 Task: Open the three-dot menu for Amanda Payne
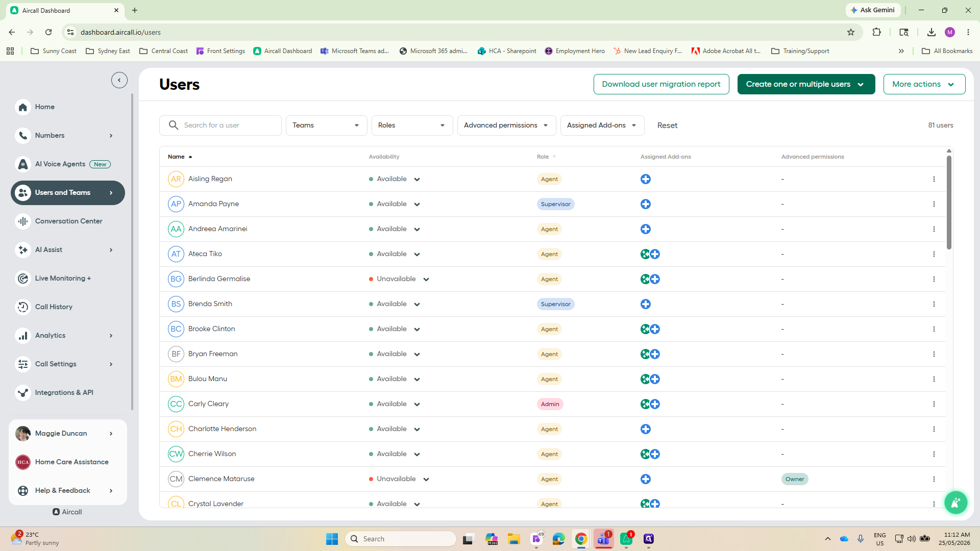click(934, 204)
